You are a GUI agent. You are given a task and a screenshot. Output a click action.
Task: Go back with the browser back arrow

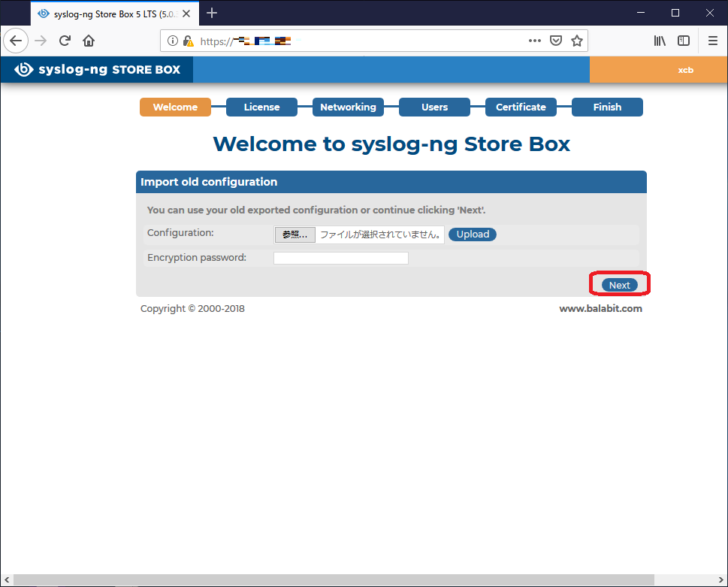click(16, 41)
